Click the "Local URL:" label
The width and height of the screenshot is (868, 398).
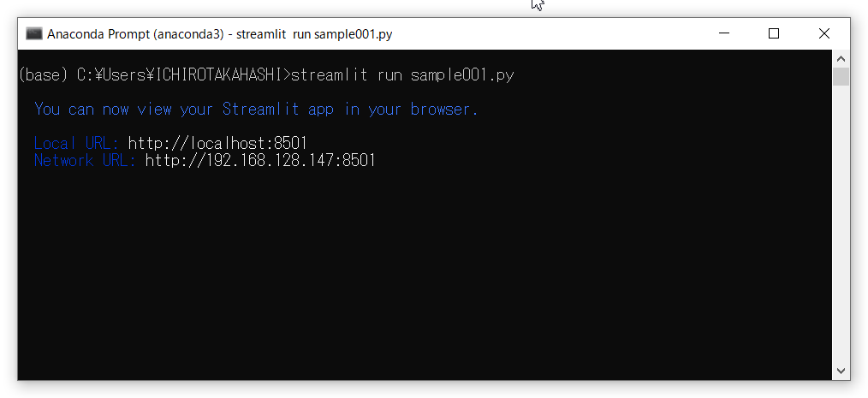[76, 143]
